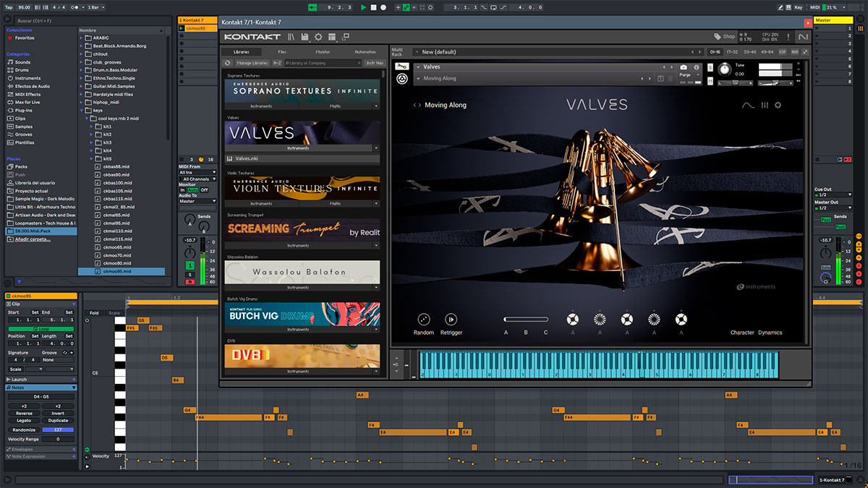Open the Valves interface settings gear
Screen dimensions: 868x488
tap(778, 106)
